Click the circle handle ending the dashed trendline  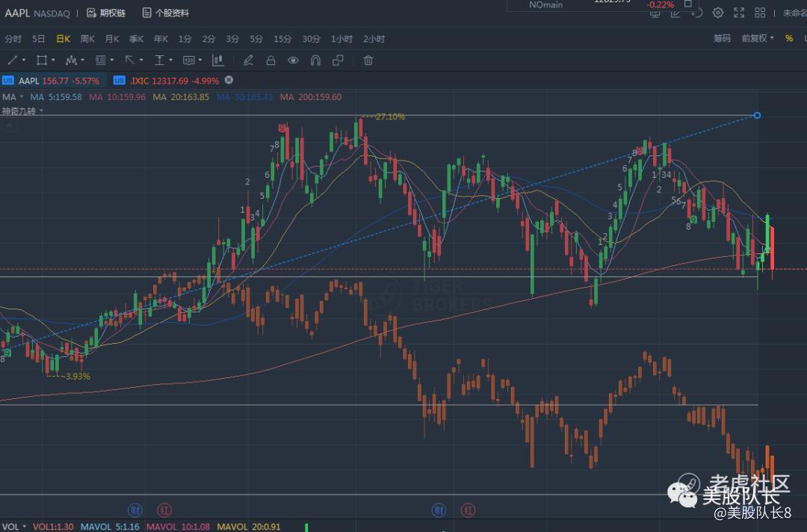757,115
